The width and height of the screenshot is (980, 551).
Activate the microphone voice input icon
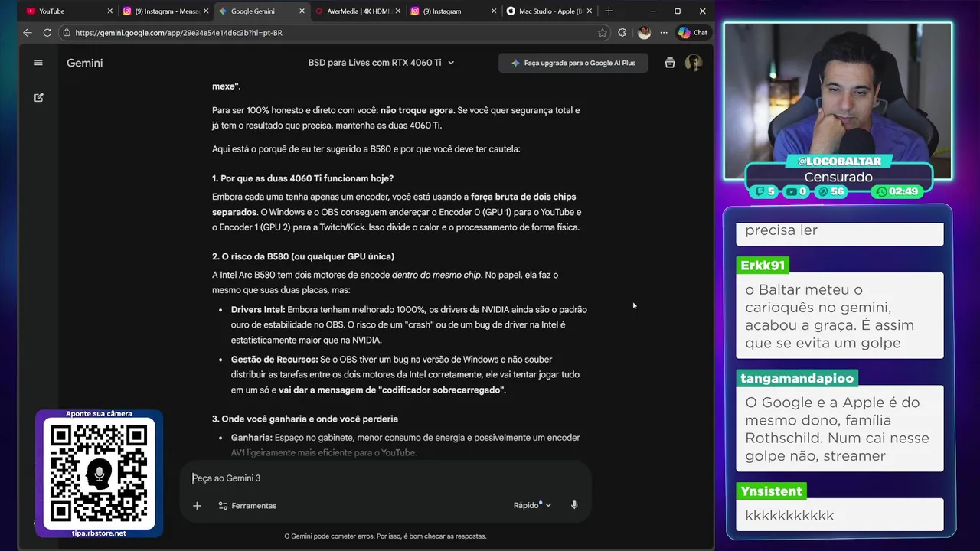coord(574,505)
